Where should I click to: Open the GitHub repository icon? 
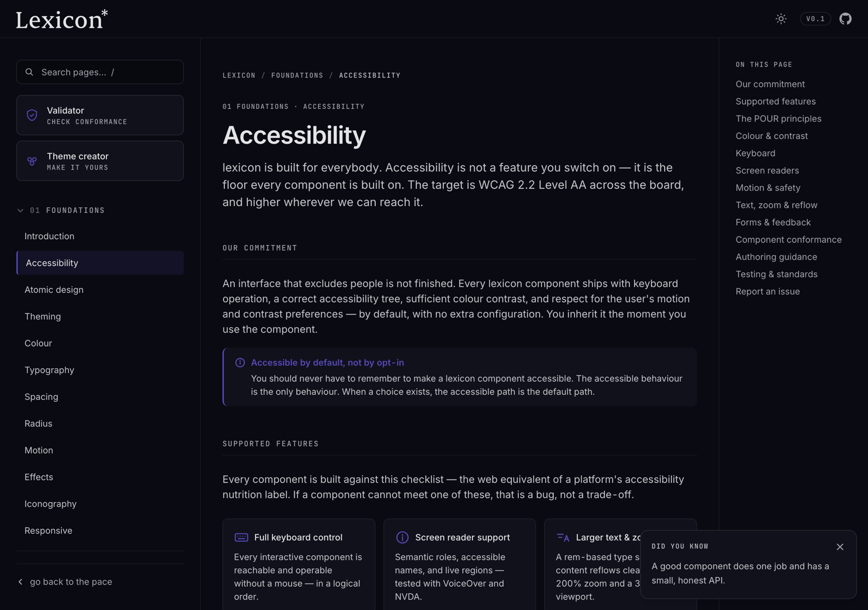tap(845, 19)
